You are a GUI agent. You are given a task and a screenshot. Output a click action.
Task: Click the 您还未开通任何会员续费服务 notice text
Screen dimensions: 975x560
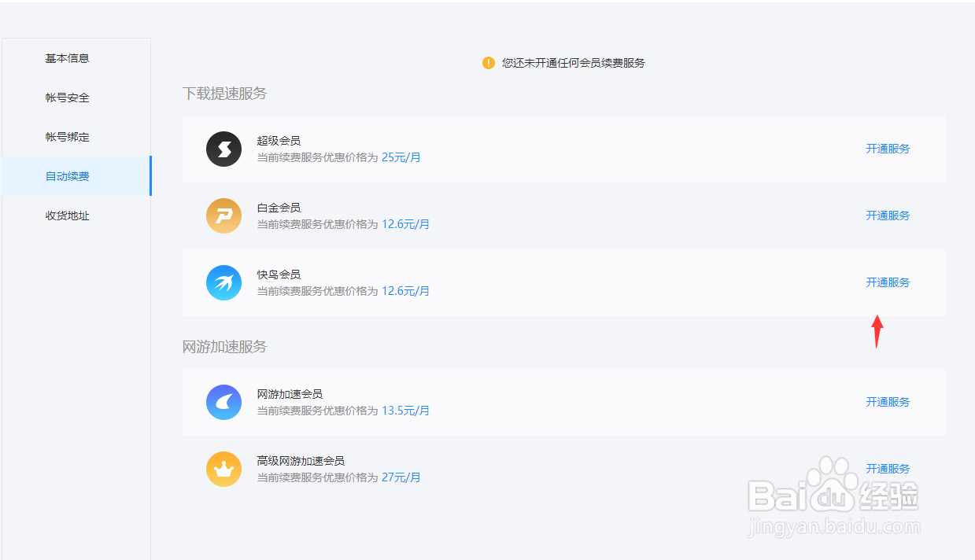[574, 63]
